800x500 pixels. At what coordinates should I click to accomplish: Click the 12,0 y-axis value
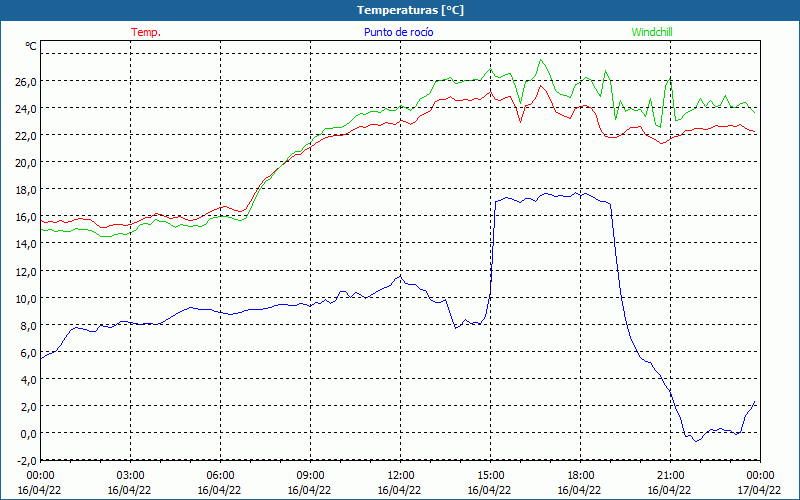pos(27,271)
